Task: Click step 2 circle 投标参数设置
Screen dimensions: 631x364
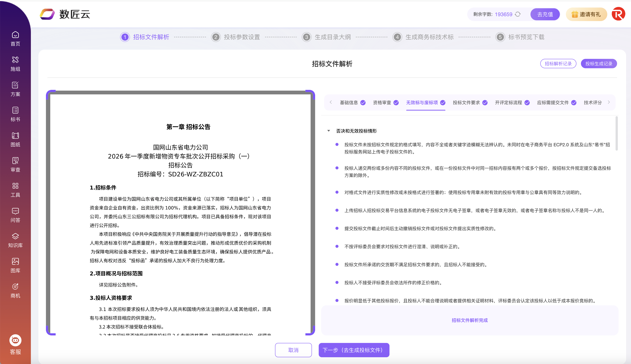Action: 216,37
